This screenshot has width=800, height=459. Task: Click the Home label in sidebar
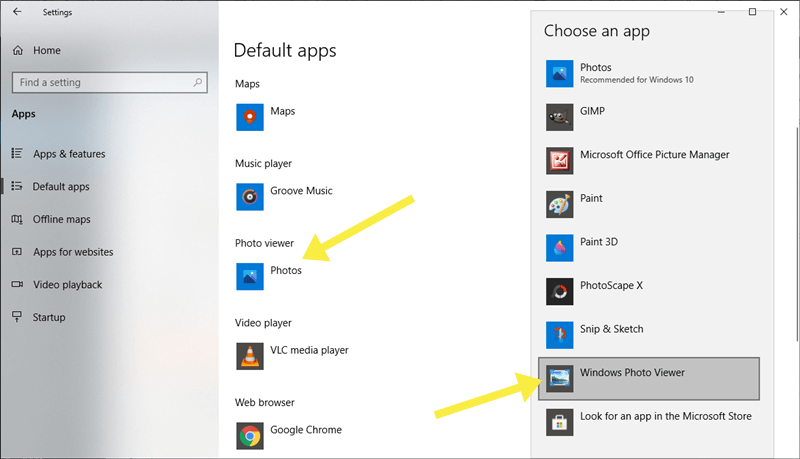[x=47, y=50]
